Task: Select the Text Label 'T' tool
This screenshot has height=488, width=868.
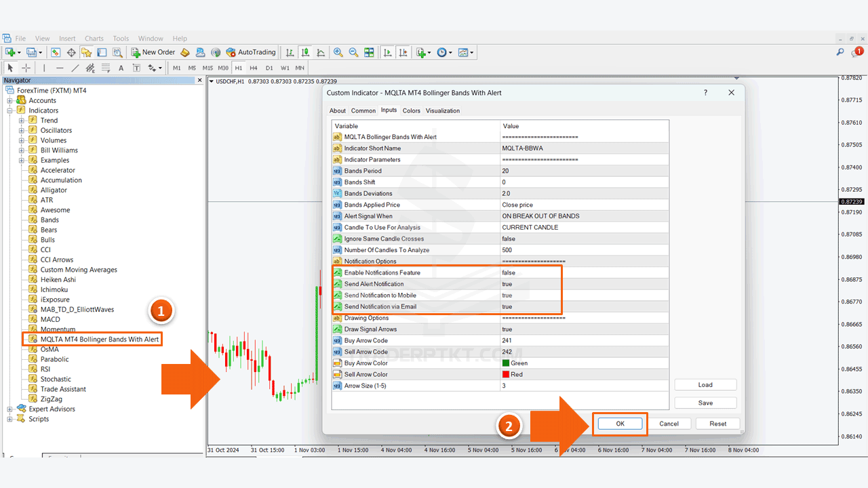Action: [136, 68]
